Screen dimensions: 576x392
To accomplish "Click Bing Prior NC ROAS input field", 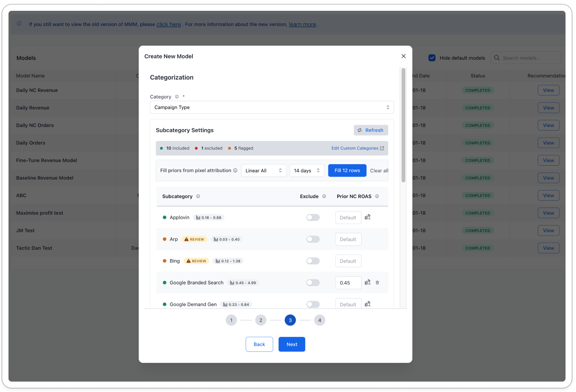I will pos(348,261).
